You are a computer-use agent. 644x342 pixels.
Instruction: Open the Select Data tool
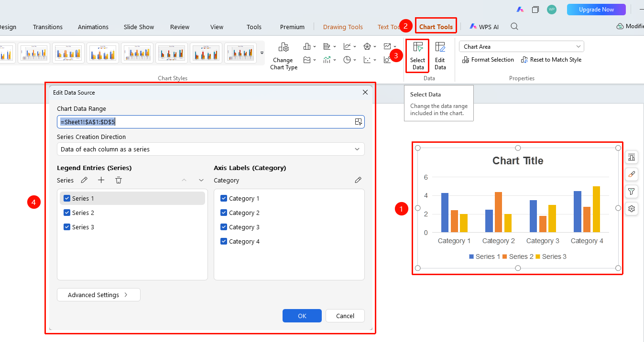417,56
